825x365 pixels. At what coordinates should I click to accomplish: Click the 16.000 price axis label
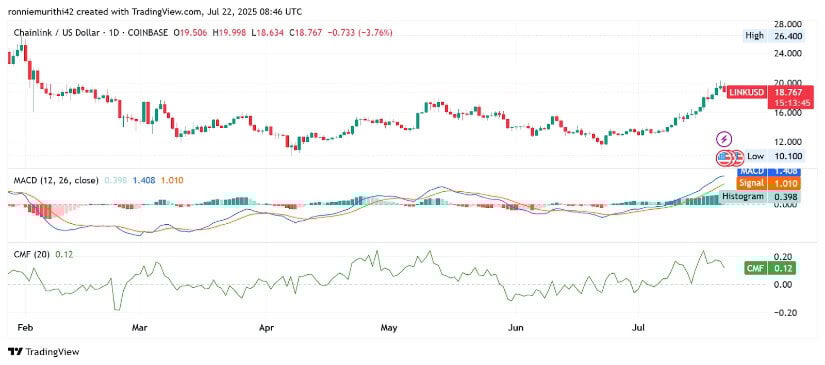787,113
